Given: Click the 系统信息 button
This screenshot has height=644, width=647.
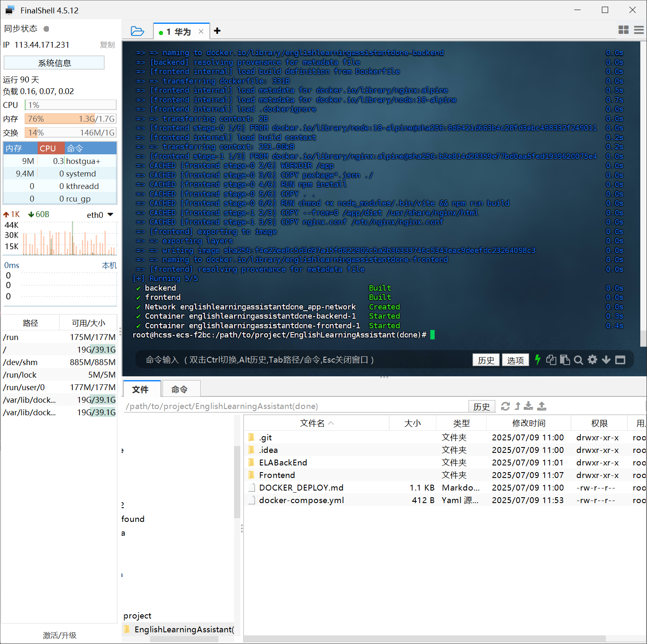Looking at the screenshot, I should click(x=54, y=63).
